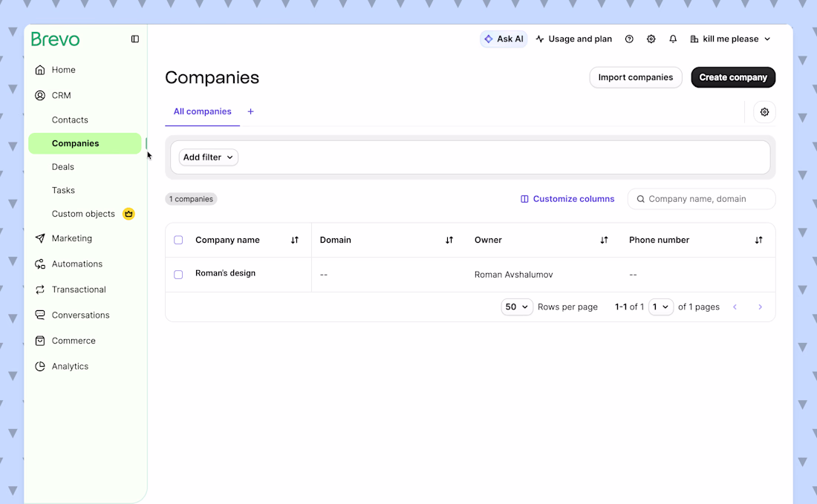Screen dimensions: 817x504
Task: Open the 50 rows per page dropdown
Action: [x=517, y=307]
